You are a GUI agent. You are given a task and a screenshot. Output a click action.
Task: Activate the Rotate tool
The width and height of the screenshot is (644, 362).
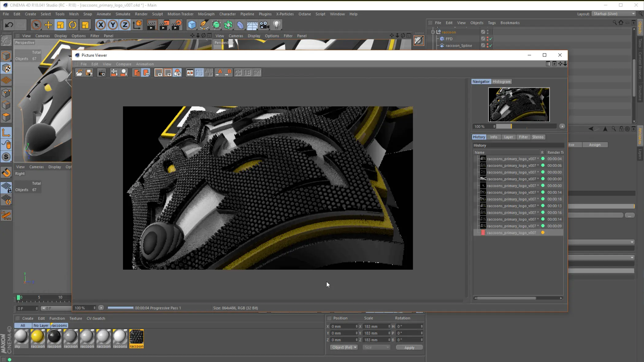coord(73,25)
